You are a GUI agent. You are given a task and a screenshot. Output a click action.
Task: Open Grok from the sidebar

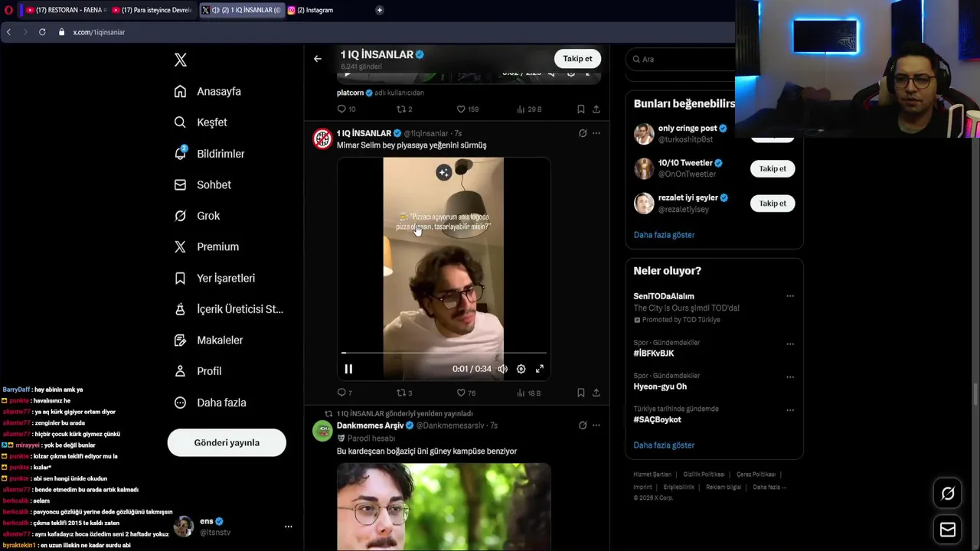click(x=197, y=216)
